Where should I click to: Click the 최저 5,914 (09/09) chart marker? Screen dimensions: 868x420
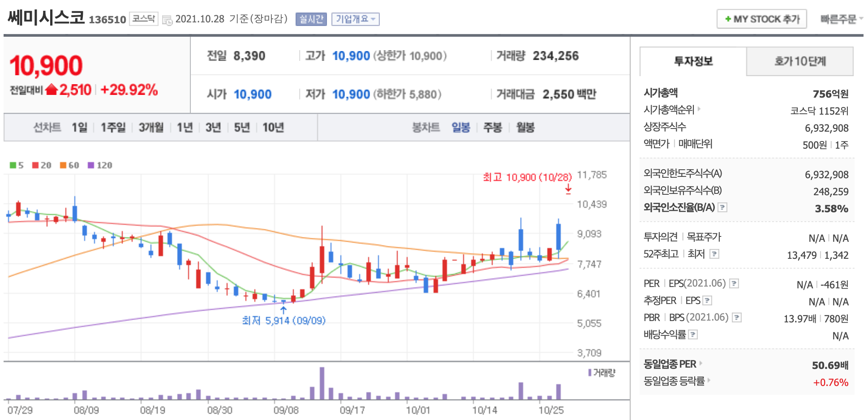pos(284,321)
